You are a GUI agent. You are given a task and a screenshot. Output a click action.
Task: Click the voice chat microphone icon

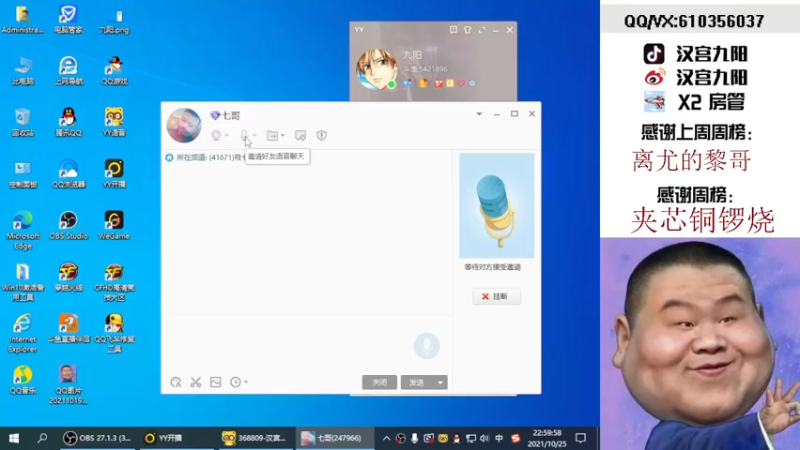tap(244, 135)
